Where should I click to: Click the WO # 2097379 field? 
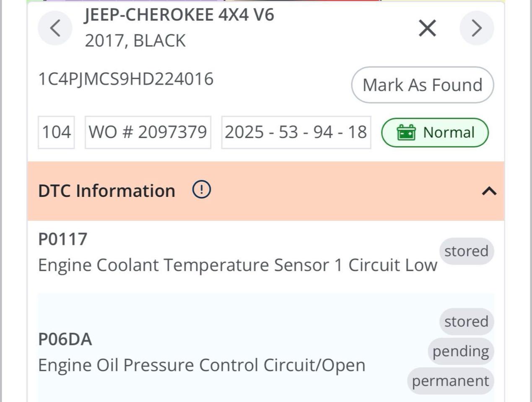pyautogui.click(x=148, y=132)
